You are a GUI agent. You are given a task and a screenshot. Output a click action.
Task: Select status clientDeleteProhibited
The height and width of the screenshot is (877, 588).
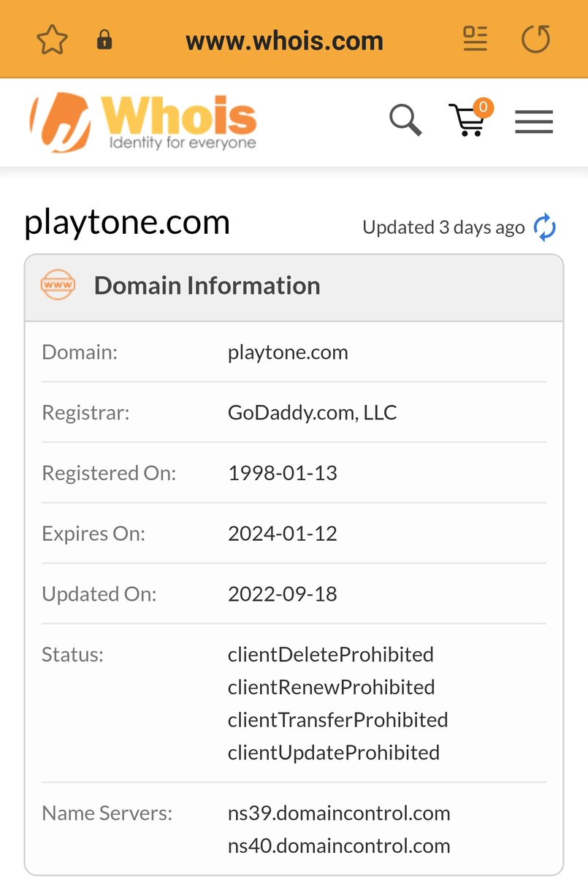(x=331, y=654)
